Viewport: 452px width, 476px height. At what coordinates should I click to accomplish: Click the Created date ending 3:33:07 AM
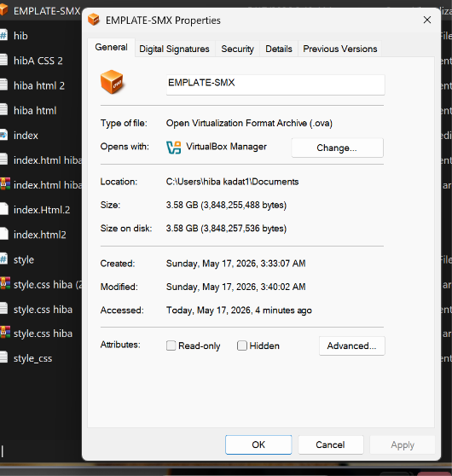[x=236, y=264]
